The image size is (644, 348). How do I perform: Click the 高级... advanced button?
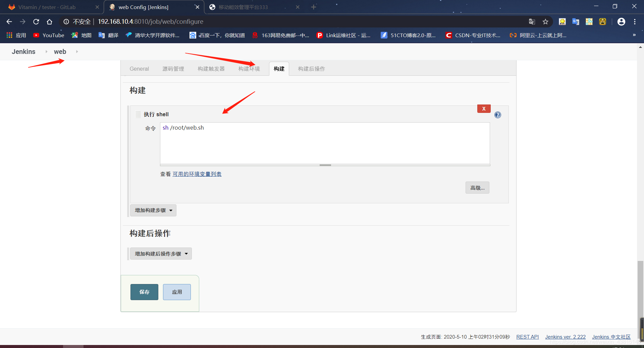click(477, 188)
